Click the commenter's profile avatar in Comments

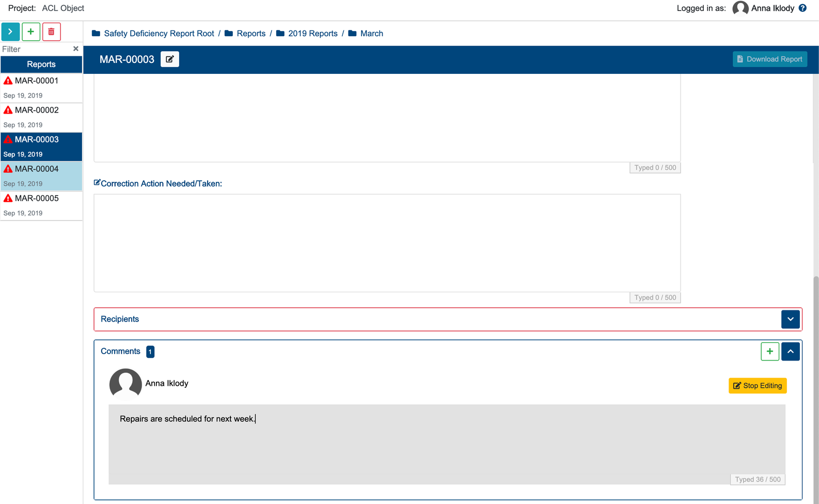(125, 384)
